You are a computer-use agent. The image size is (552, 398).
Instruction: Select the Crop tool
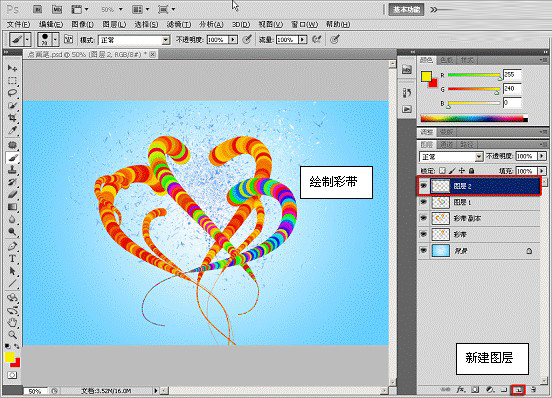[12, 118]
